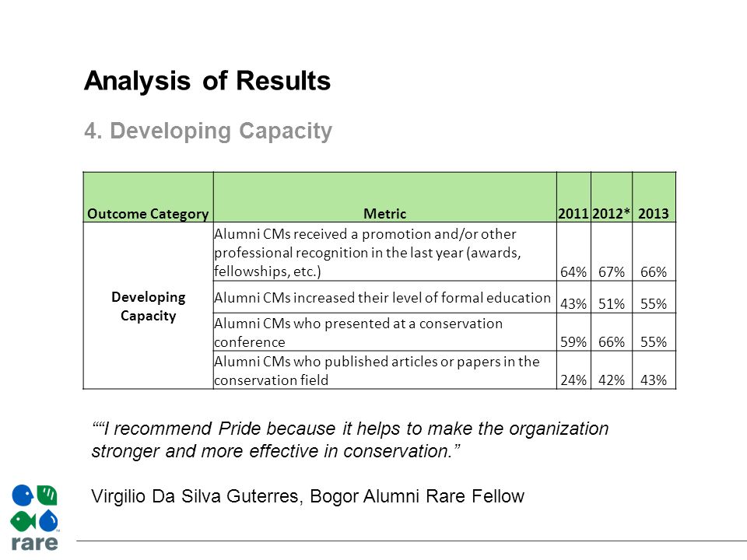Image resolution: width=747 pixels, height=560 pixels.
Task: Select the 'I recommend Pride' quote text
Action: 350,439
